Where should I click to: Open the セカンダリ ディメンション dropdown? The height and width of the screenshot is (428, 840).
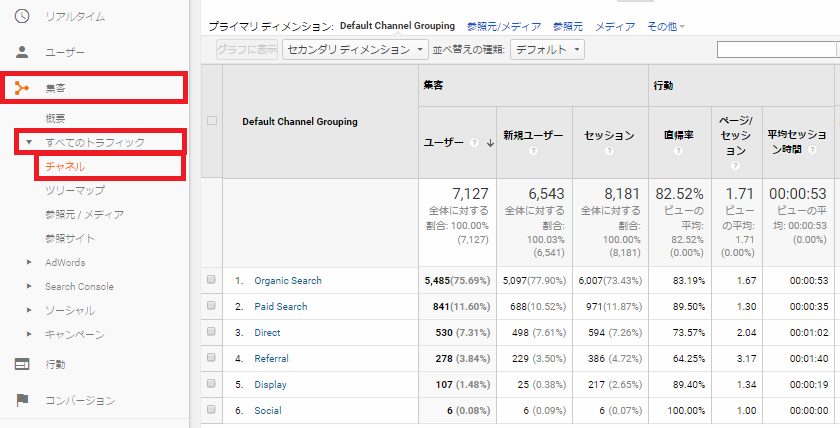coord(355,49)
